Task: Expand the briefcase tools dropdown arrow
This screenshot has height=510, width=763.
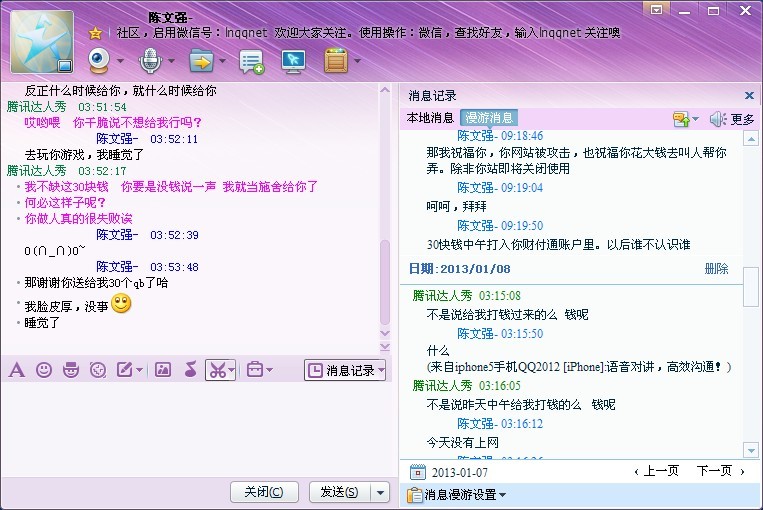Action: (x=270, y=371)
